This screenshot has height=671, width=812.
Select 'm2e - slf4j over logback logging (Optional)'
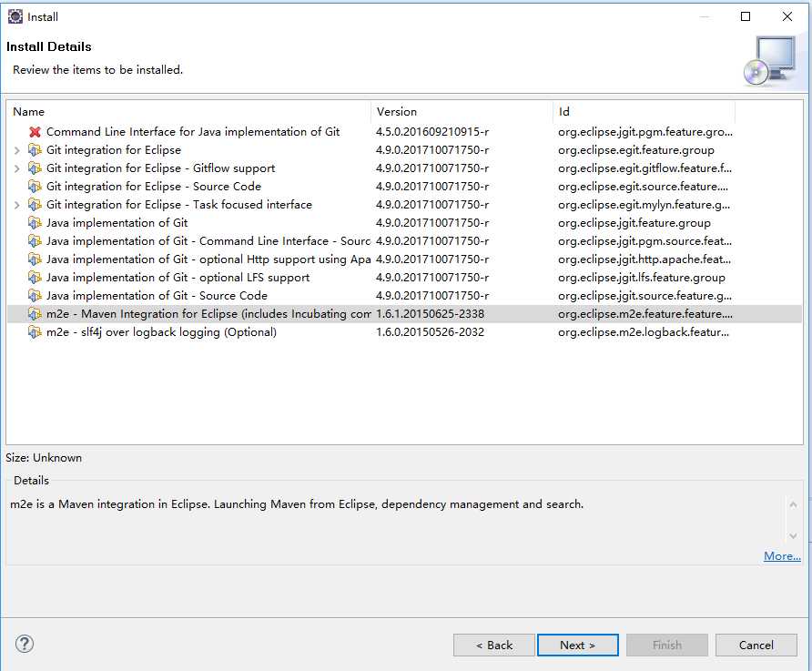tap(161, 332)
